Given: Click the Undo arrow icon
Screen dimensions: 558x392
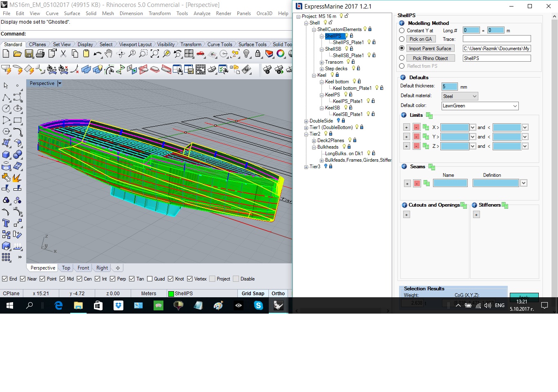Looking at the screenshot, I should tap(97, 54).
